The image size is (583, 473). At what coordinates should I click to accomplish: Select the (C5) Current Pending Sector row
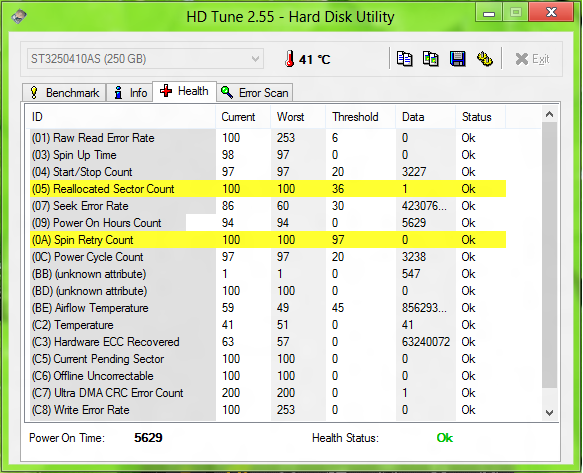click(268, 359)
